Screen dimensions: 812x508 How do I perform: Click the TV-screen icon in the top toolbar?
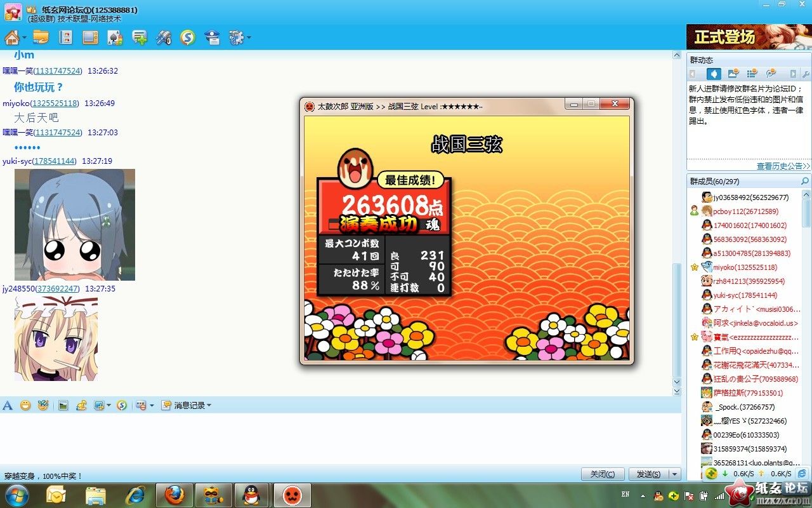(90, 37)
